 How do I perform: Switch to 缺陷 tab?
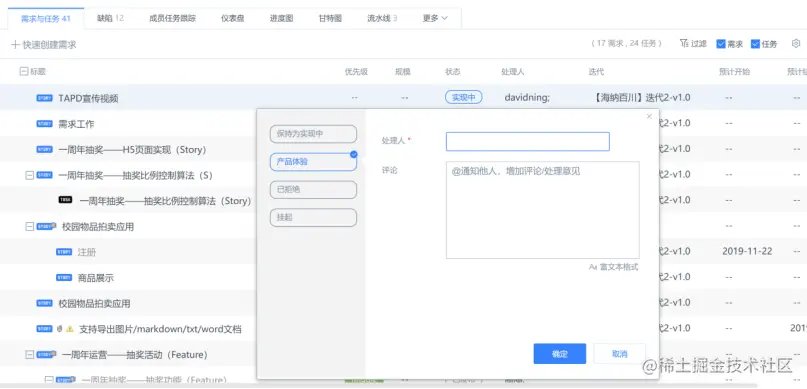[x=110, y=18]
